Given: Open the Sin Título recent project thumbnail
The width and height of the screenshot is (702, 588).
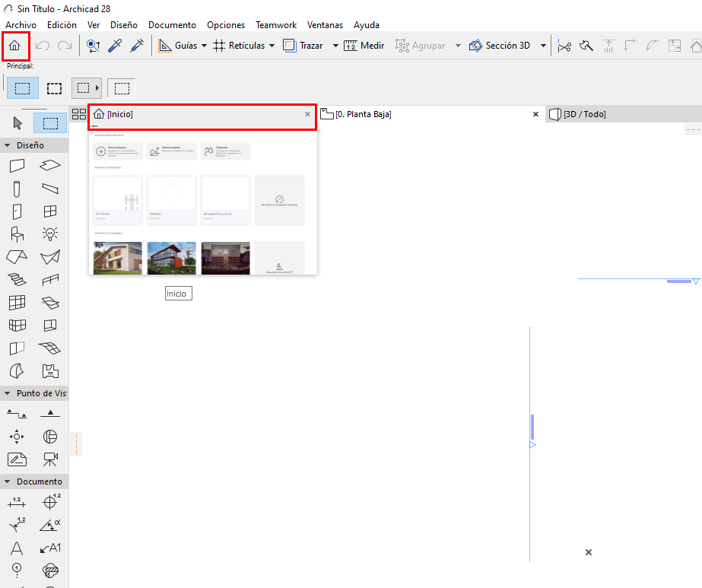Looking at the screenshot, I should click(118, 200).
